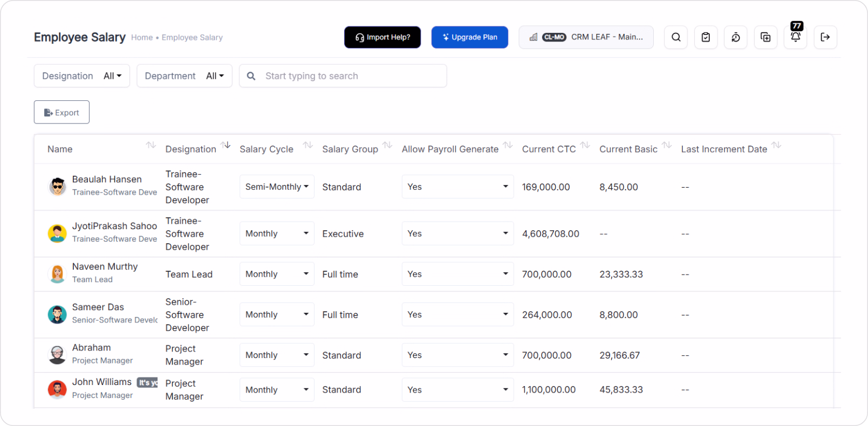
Task: Open Sameer Das's employee name
Action: pyautogui.click(x=98, y=307)
